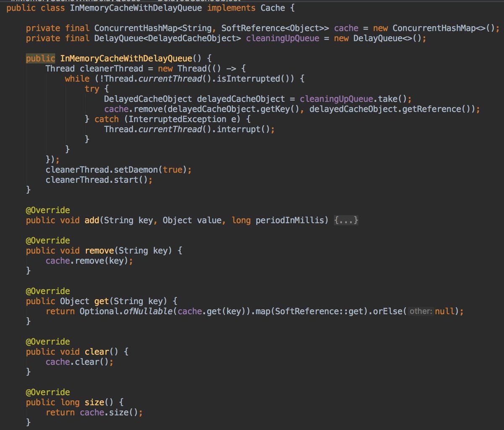504x430 pixels.
Task: Click the setDaemon call on cleanerThread
Action: click(x=136, y=170)
